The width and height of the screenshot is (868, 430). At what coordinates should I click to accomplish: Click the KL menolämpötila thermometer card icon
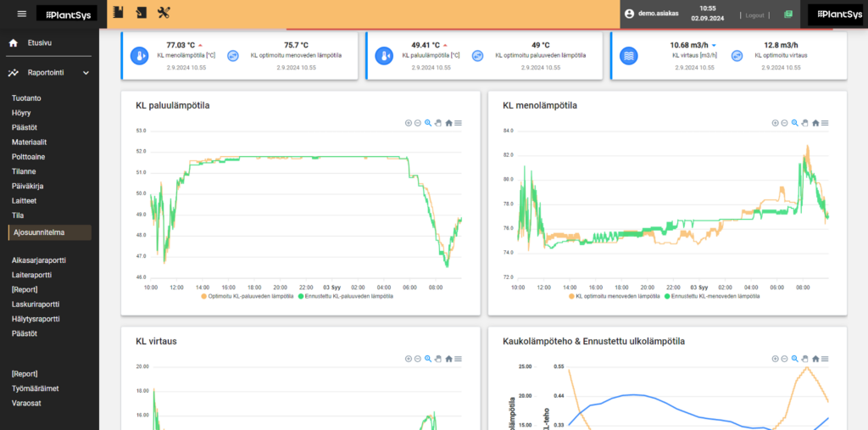click(140, 56)
